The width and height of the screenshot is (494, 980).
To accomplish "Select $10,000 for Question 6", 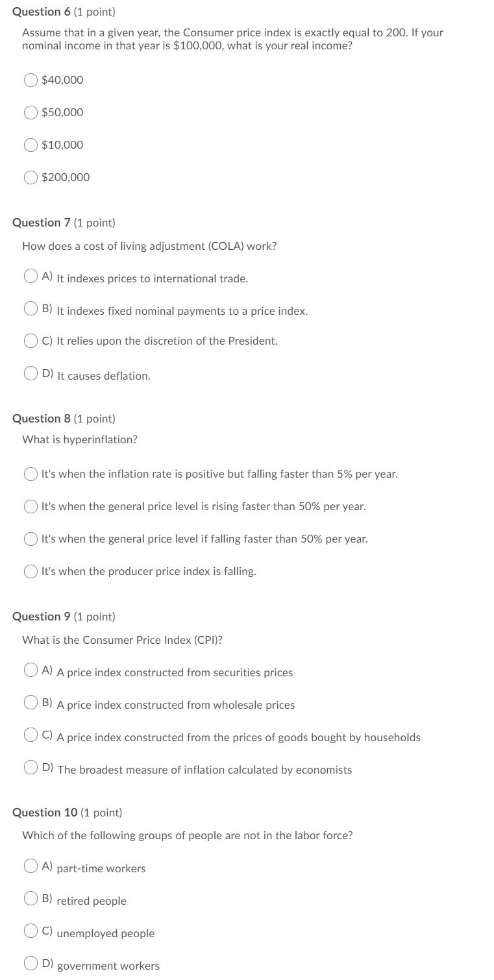I will click(30, 145).
